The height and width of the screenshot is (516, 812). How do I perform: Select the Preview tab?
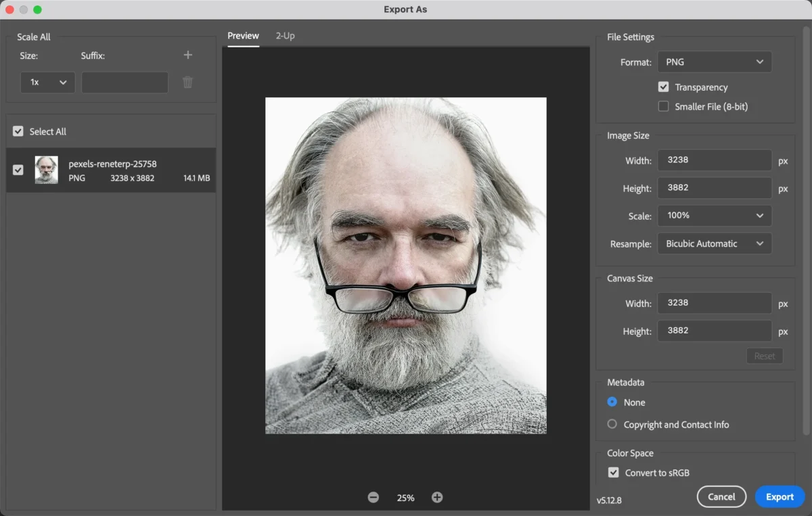click(x=243, y=36)
